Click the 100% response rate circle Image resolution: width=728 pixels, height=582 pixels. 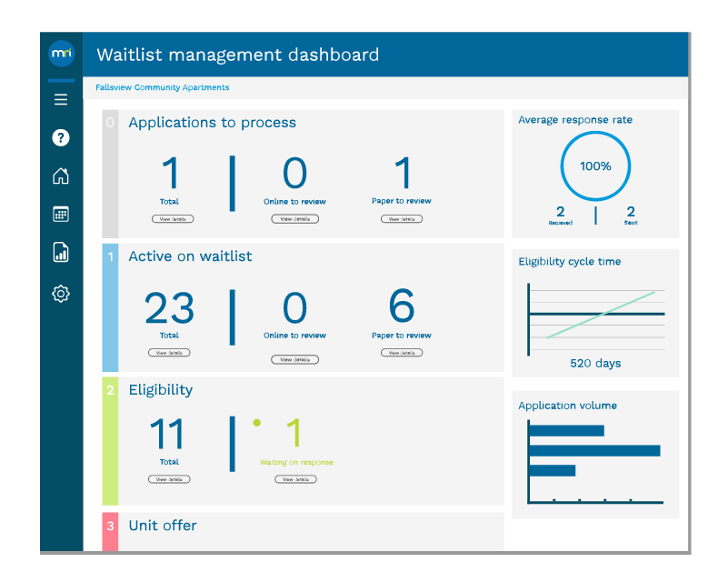coord(595,166)
